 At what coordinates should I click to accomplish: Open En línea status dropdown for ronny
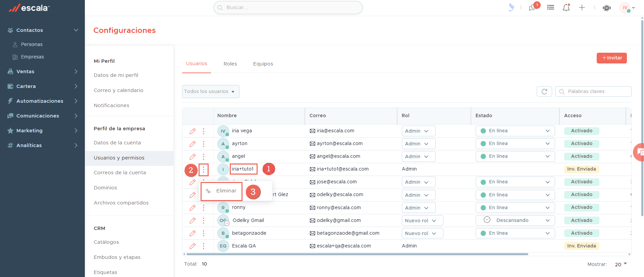(515, 208)
